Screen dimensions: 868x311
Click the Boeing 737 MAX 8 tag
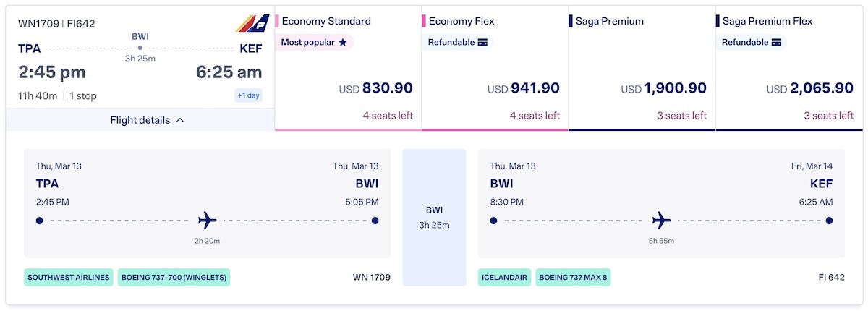coord(573,277)
